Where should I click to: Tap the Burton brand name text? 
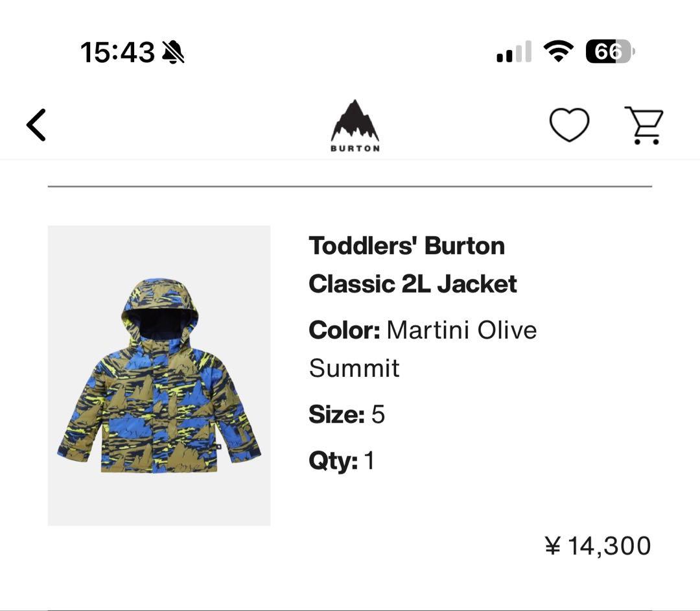pyautogui.click(x=353, y=149)
